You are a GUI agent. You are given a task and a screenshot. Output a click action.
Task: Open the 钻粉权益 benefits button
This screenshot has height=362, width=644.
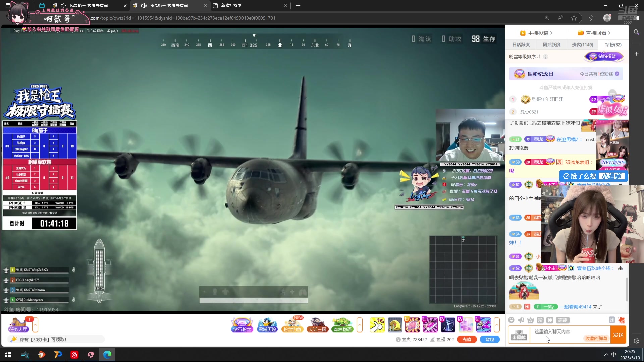pyautogui.click(x=604, y=57)
